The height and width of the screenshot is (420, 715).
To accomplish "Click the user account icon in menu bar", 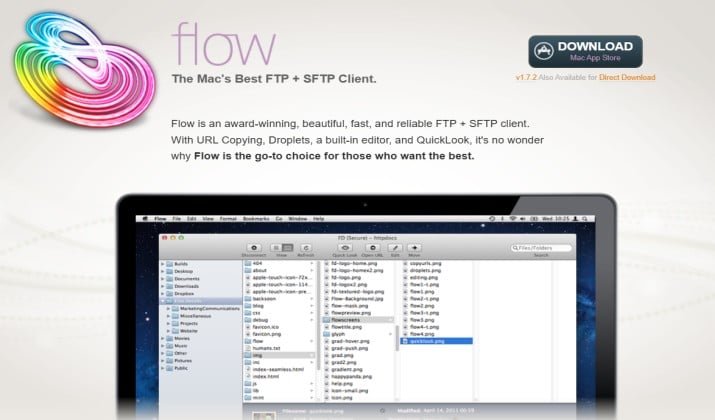I will 575,219.
